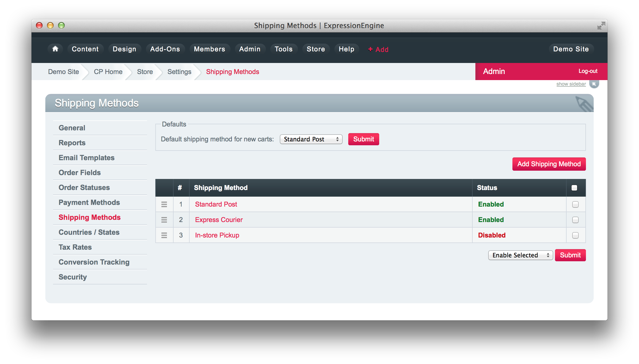639x364 pixels.
Task: Click the Disabled status of In-store Pickup
Action: tap(492, 235)
